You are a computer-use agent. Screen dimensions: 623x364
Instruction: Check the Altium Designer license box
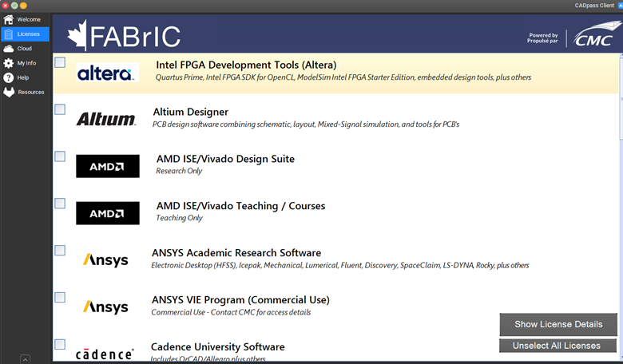click(x=60, y=109)
